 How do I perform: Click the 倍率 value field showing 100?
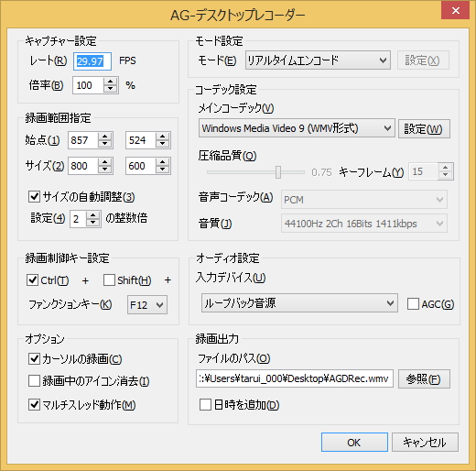pos(88,85)
